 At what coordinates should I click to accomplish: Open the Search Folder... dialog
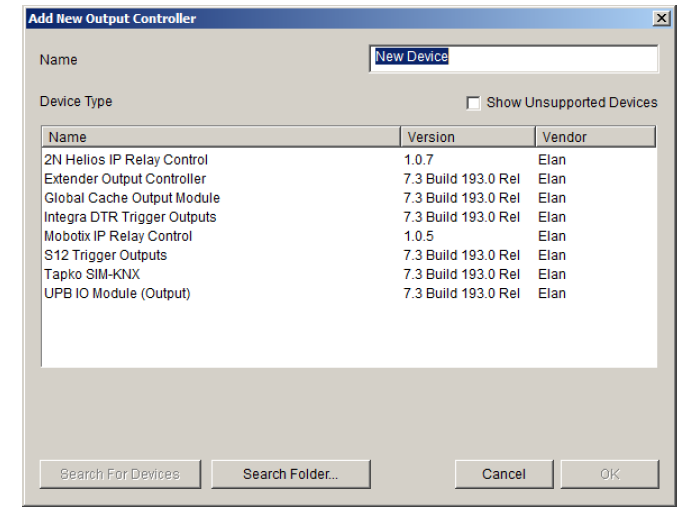click(290, 474)
